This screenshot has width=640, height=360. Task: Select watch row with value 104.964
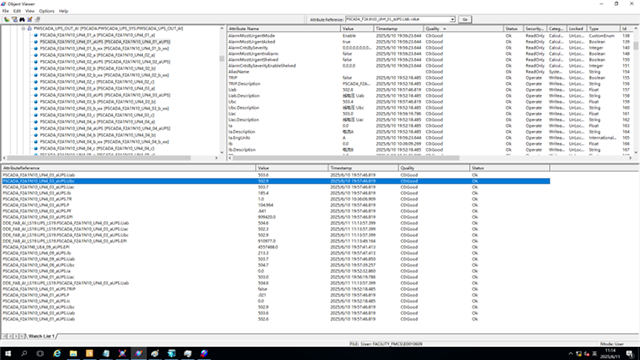276,205
